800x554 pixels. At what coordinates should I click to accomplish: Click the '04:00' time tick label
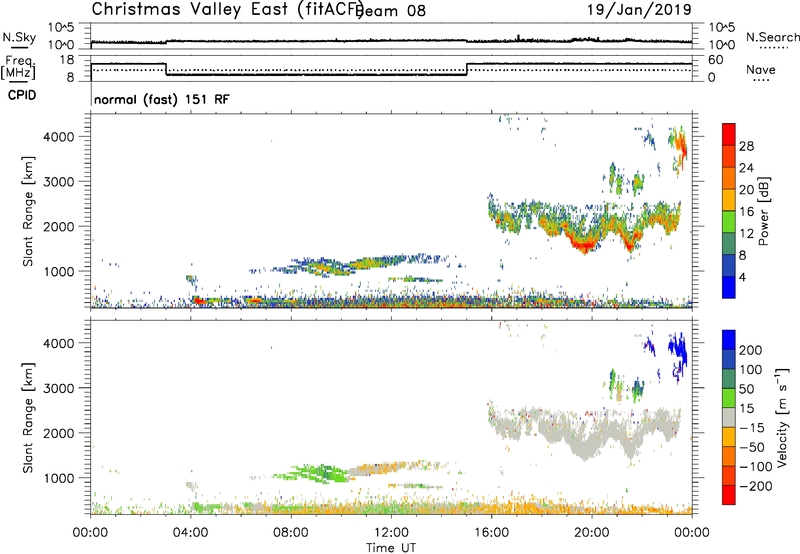pyautogui.click(x=191, y=533)
